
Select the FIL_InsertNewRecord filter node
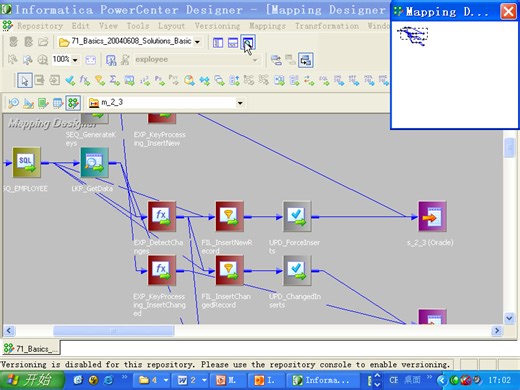(229, 217)
